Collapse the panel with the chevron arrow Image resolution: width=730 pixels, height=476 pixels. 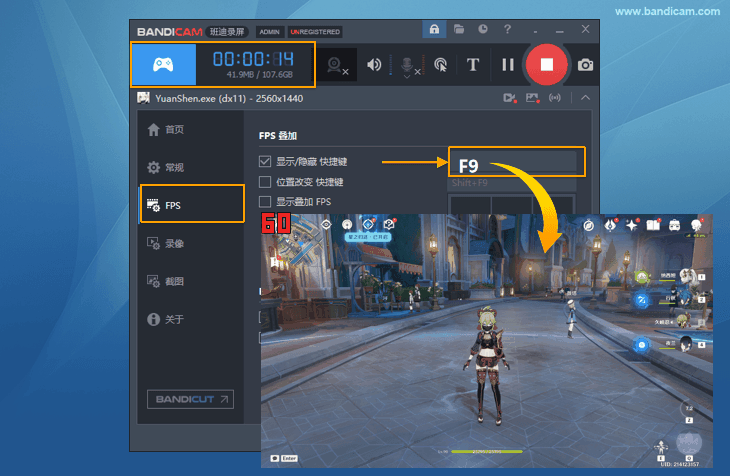click(585, 98)
